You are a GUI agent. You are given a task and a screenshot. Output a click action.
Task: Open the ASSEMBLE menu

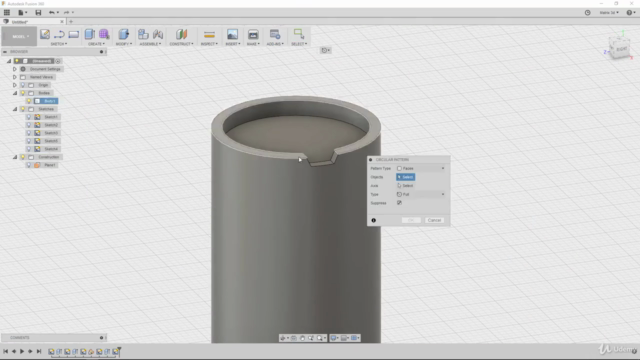click(150, 44)
